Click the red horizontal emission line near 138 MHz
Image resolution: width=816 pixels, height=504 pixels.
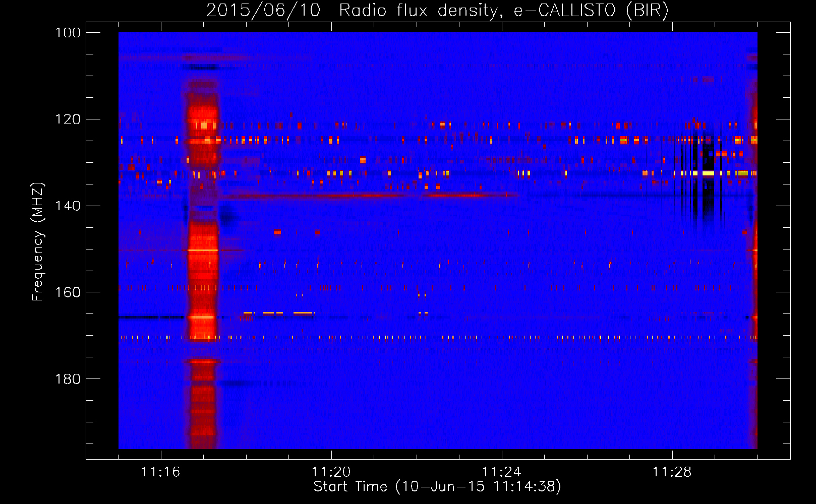[x=371, y=195]
